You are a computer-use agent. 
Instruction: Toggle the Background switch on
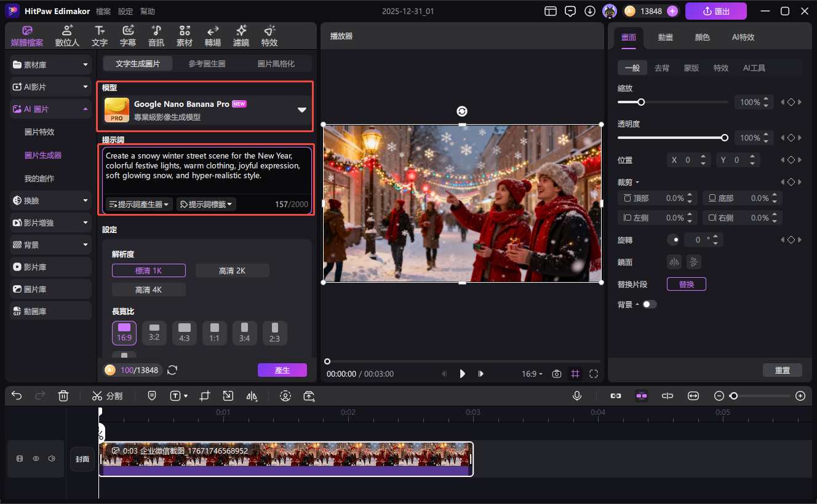point(649,304)
